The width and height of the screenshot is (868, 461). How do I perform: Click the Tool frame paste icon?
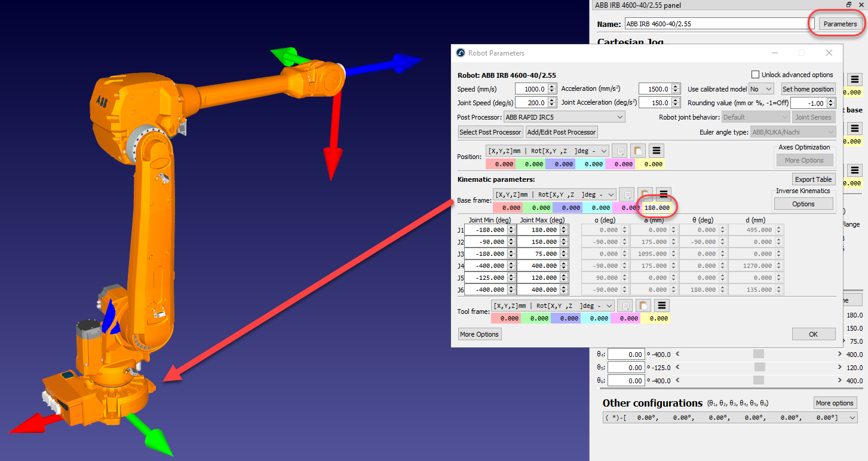643,306
